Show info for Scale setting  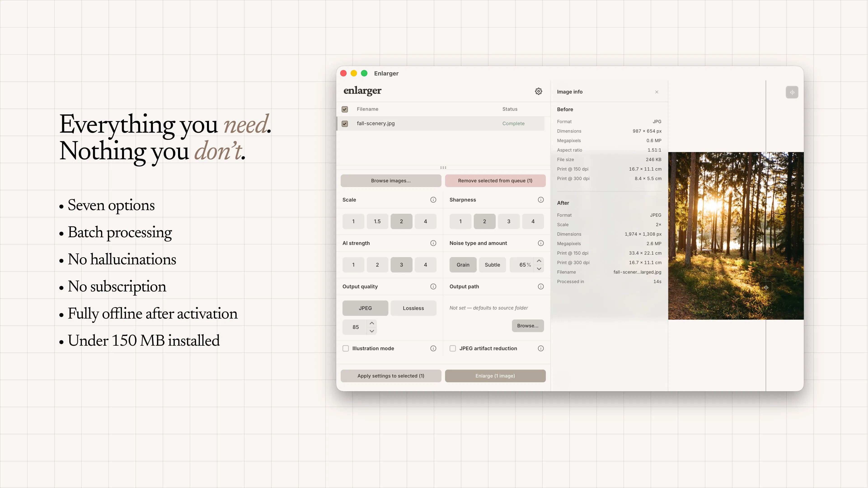click(x=433, y=199)
